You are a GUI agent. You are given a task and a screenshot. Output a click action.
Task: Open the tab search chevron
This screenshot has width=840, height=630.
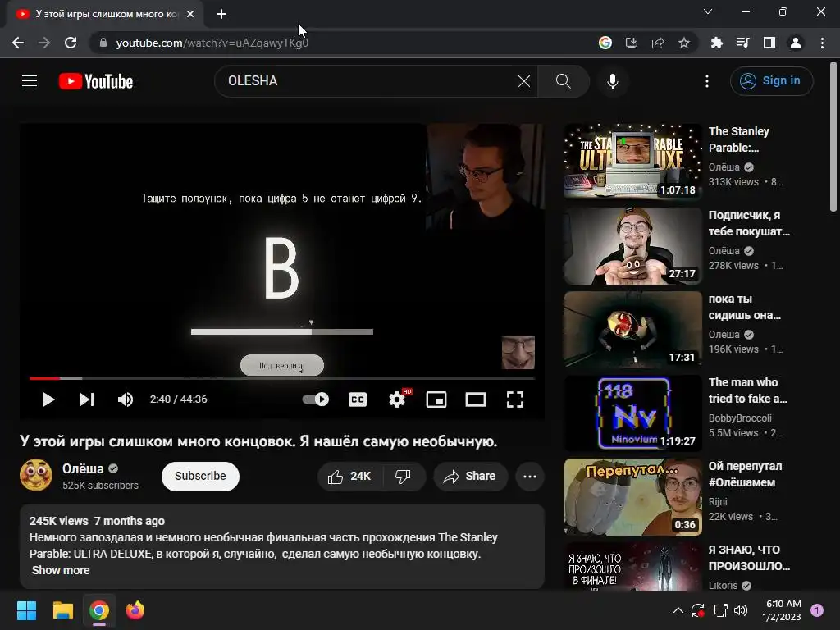tap(708, 11)
